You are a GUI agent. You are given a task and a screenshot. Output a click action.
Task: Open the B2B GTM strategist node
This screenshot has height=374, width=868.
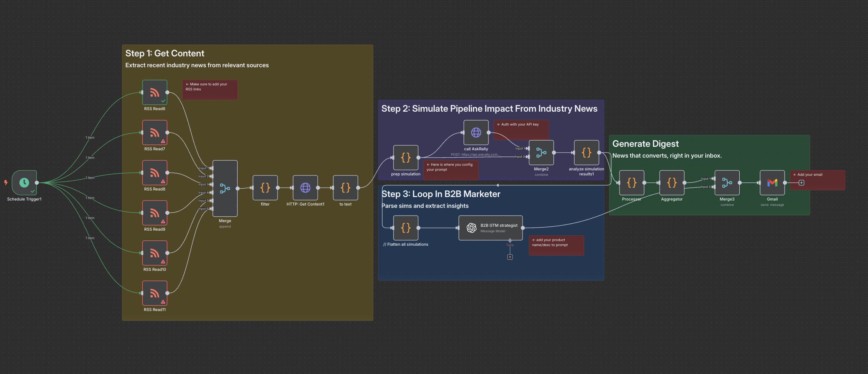point(491,228)
